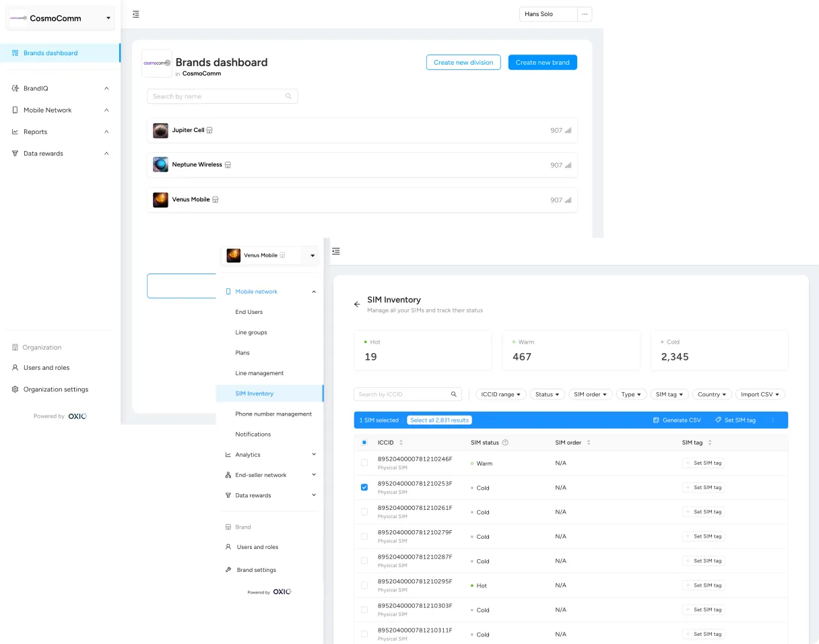The height and width of the screenshot is (644, 819).
Task: Open Phone number management page
Action: (273, 414)
